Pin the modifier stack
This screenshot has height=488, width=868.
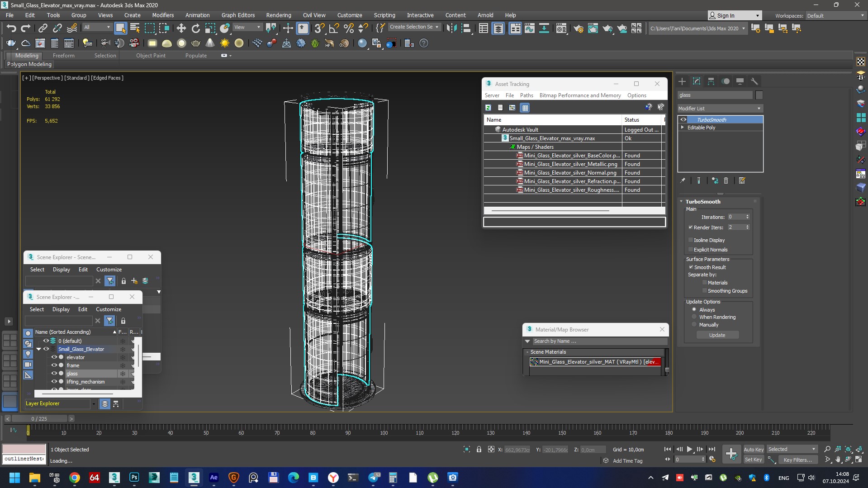(x=683, y=180)
